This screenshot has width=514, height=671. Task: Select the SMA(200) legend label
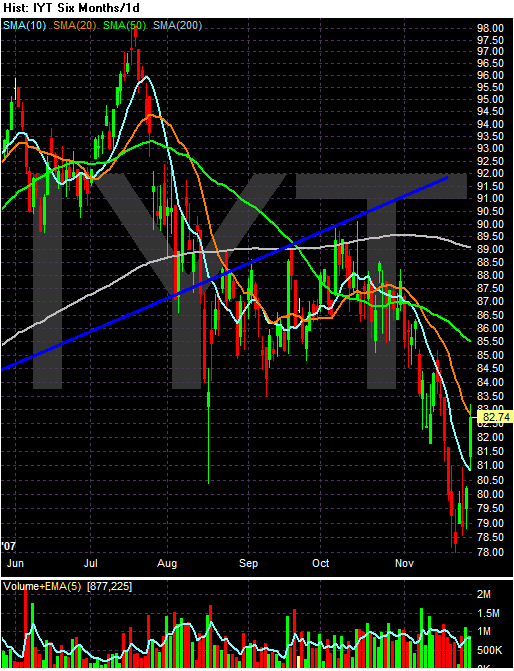click(x=177, y=25)
